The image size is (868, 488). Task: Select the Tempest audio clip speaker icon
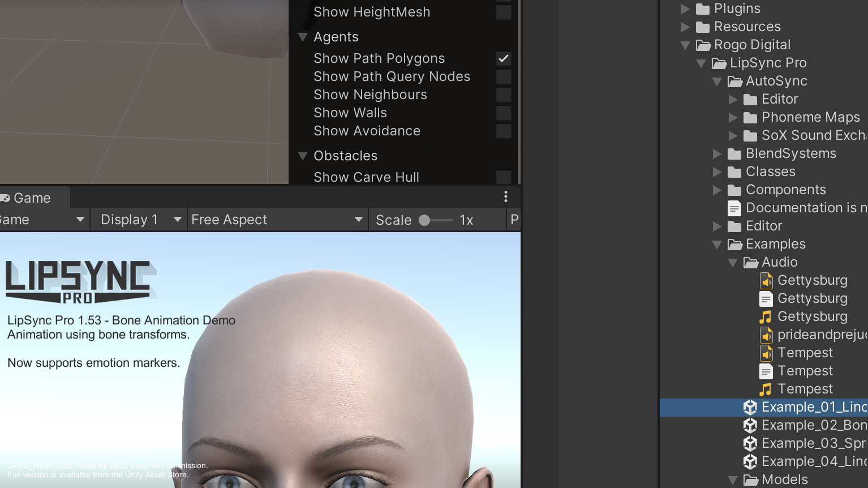click(x=766, y=353)
